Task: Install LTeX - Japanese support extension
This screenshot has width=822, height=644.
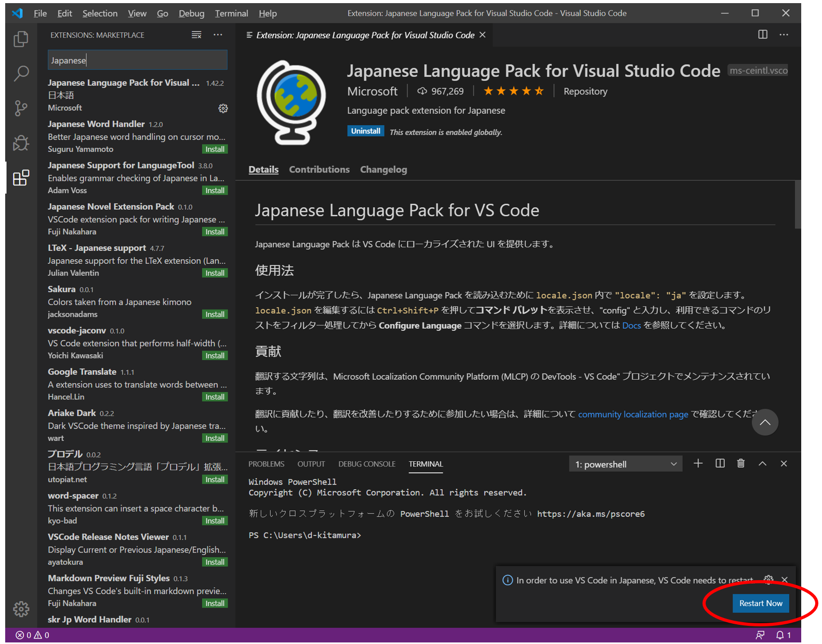Action: (x=215, y=273)
